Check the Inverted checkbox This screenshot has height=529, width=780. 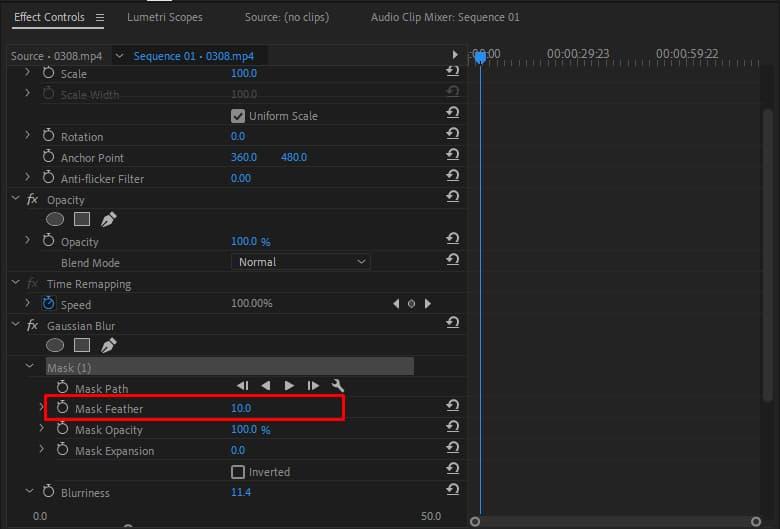pyautogui.click(x=238, y=472)
